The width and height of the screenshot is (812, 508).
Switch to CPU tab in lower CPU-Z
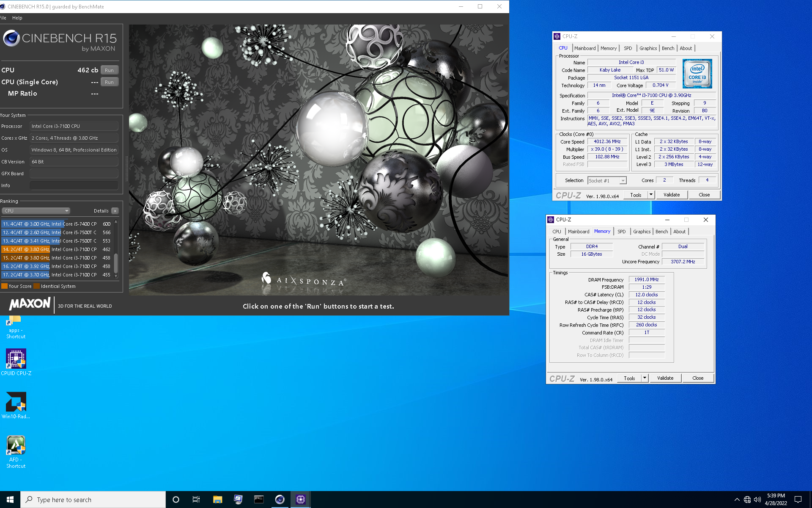click(x=557, y=232)
